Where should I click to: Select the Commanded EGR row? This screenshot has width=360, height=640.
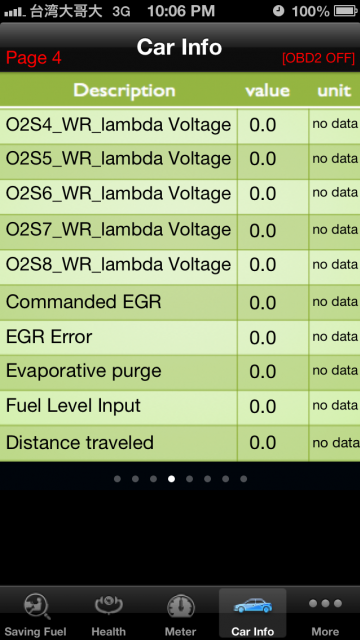click(180, 302)
